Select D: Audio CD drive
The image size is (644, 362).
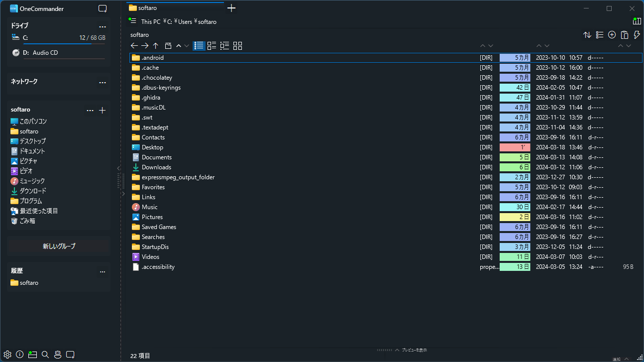tap(58, 53)
